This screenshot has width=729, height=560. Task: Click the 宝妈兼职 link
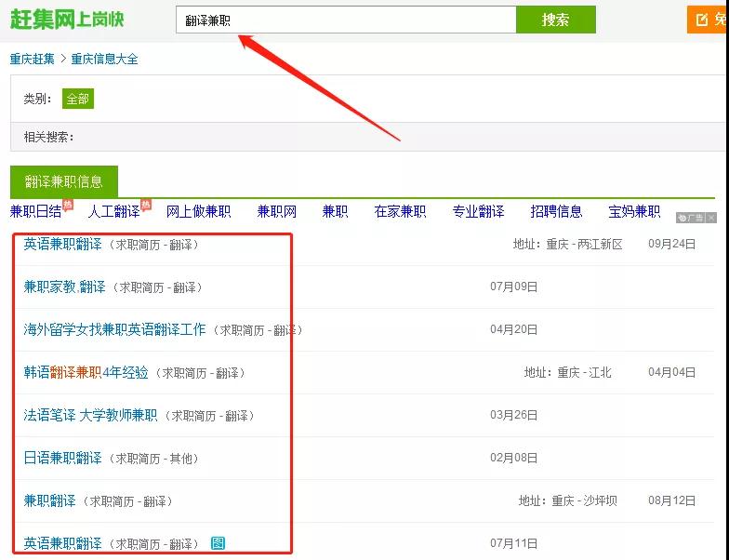click(x=634, y=212)
